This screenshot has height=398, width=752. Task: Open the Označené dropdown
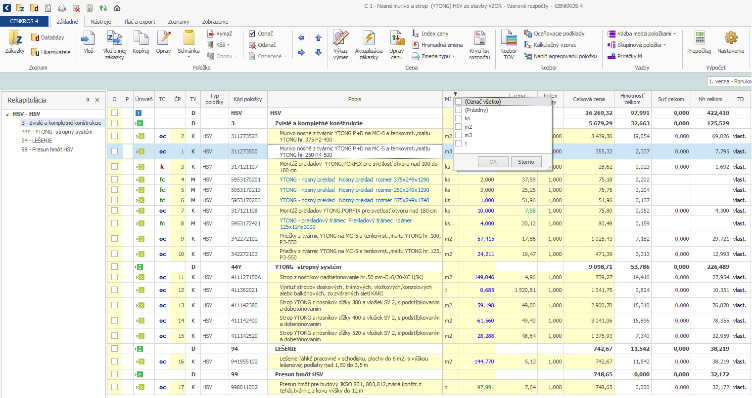click(x=285, y=57)
